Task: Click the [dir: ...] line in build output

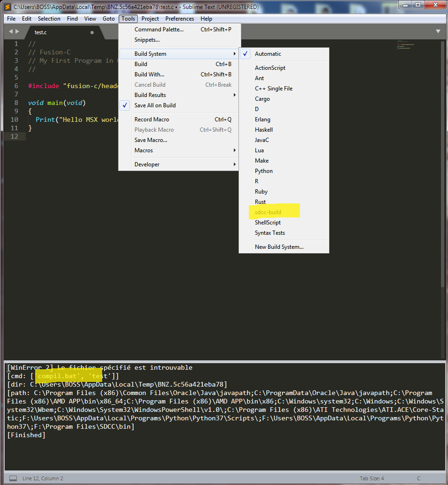Action: pyautogui.click(x=117, y=384)
